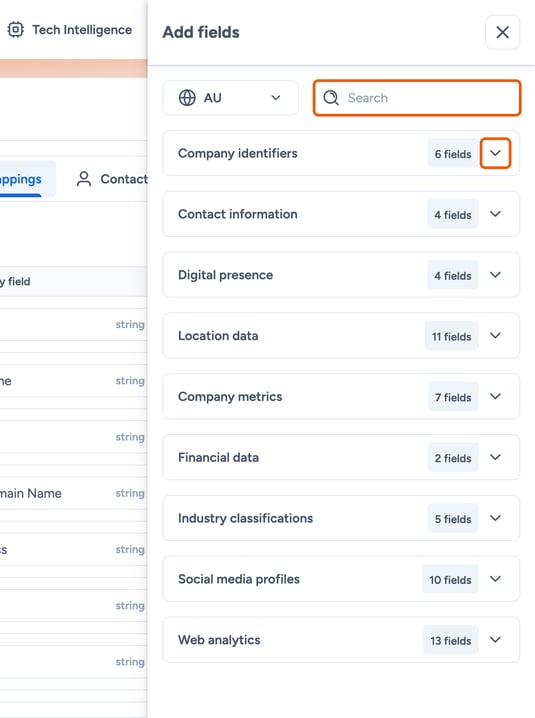Open the AU country dropdown
The height and width of the screenshot is (718, 535).
coord(230,98)
